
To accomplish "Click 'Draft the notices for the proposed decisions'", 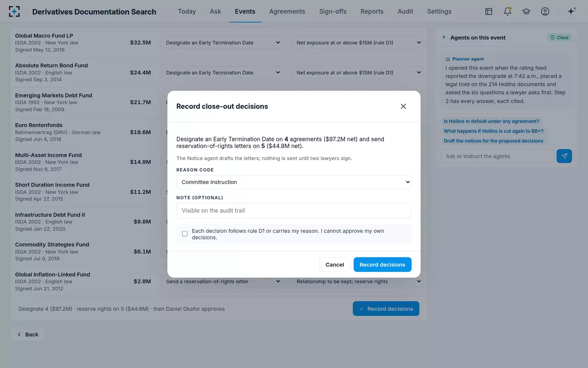I will click(494, 141).
